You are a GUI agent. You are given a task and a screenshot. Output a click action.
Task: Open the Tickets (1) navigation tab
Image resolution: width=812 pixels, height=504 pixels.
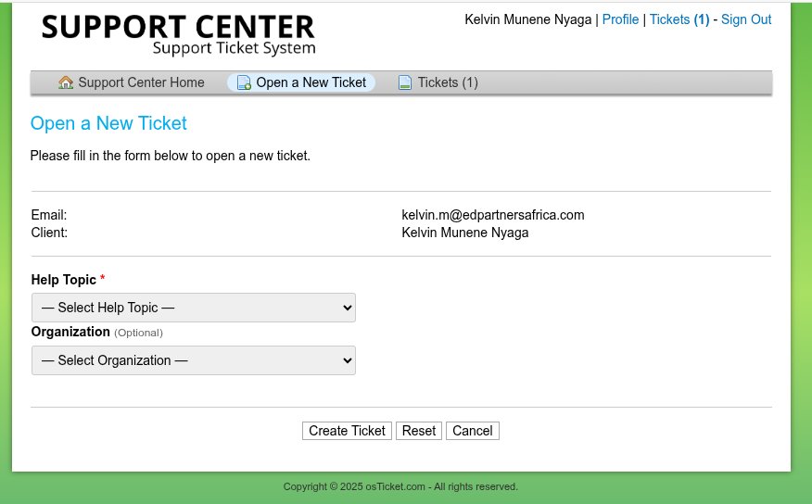point(438,82)
